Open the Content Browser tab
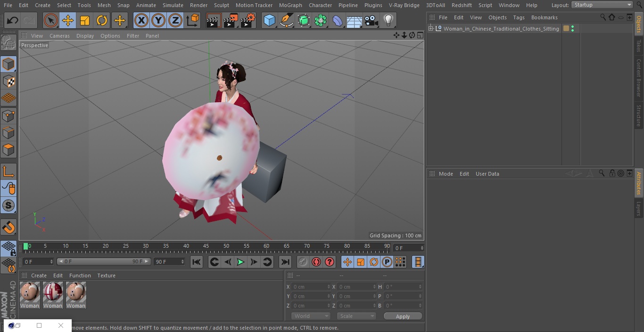The width and height of the screenshot is (644, 332). (x=639, y=78)
